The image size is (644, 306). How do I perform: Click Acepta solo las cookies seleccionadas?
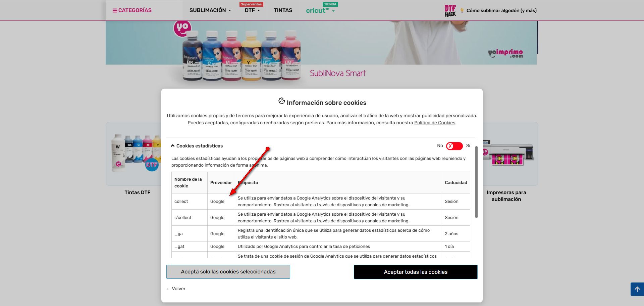(x=228, y=272)
